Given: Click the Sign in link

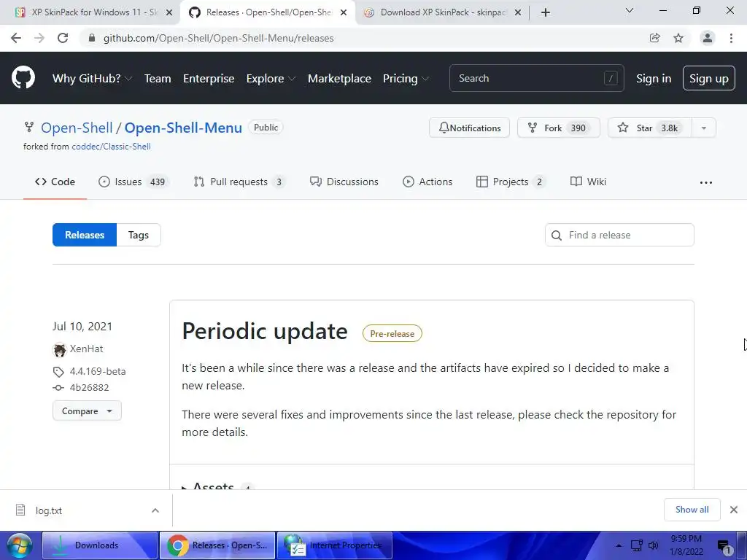Looking at the screenshot, I should click(654, 79).
